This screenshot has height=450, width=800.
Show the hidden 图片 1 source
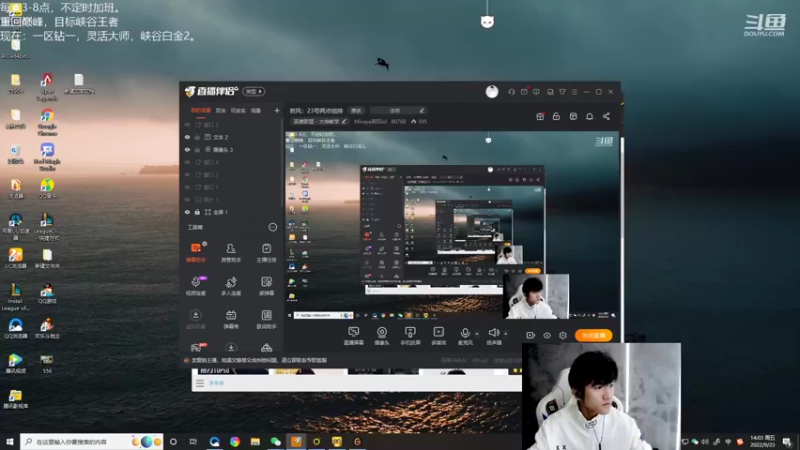click(187, 199)
